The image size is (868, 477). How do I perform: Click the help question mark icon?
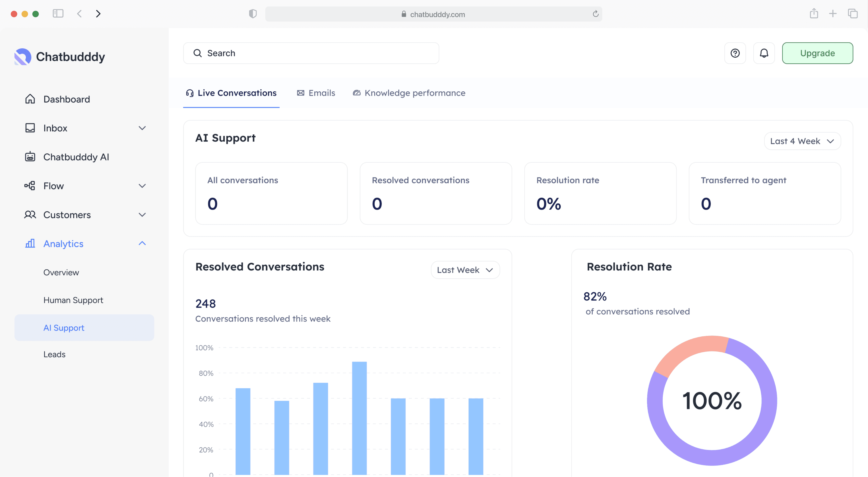(735, 53)
